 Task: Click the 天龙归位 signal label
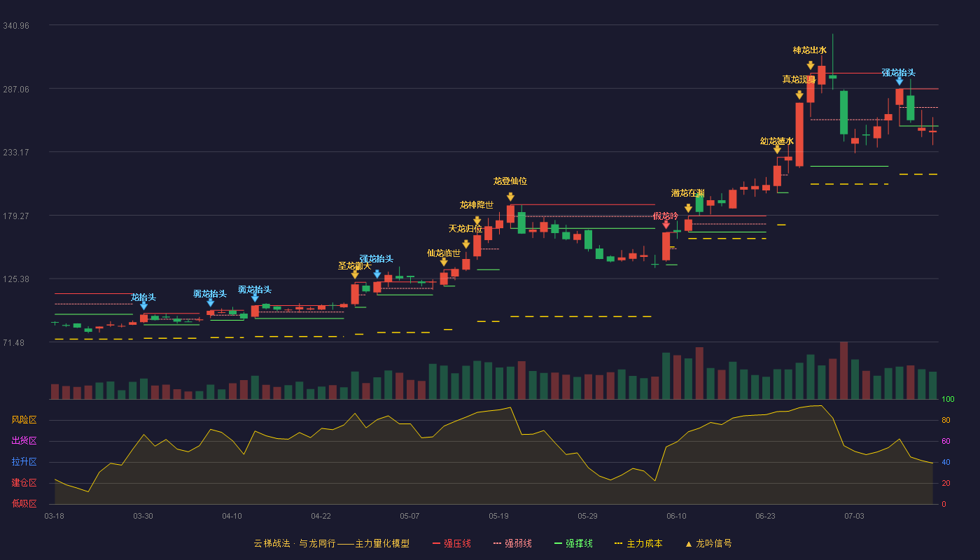(x=466, y=229)
